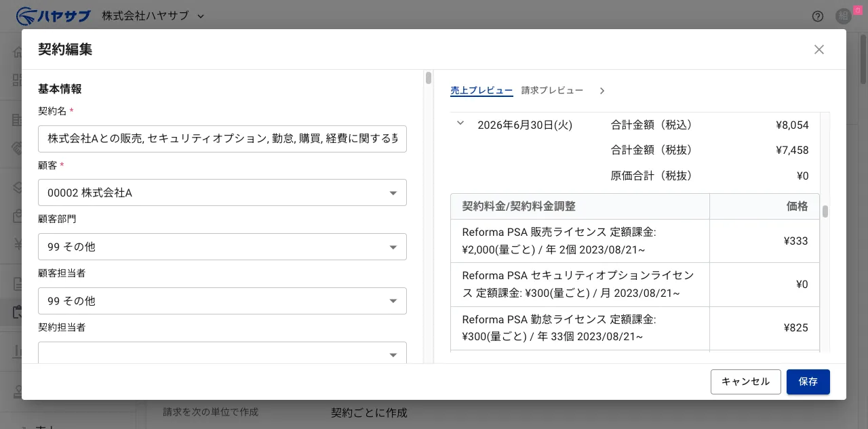
Task: Collapse the 2026年6月30日(火) row
Action: point(460,123)
